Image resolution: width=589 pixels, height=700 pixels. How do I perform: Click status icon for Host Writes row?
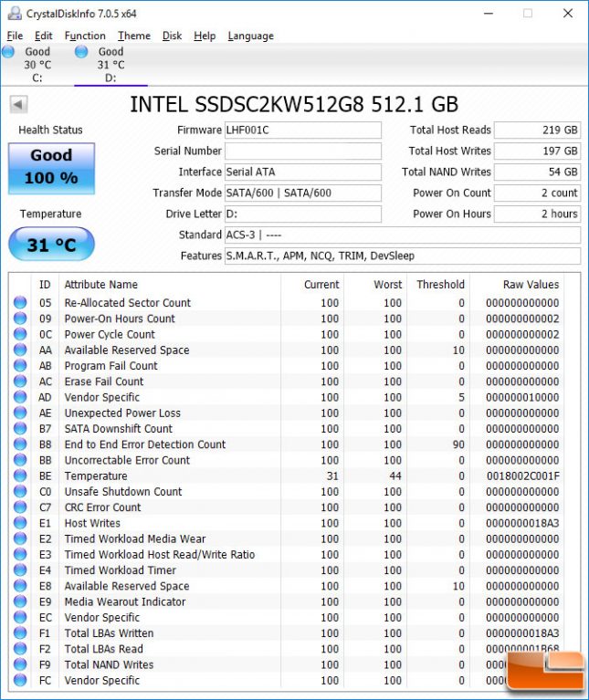pyautogui.click(x=20, y=523)
